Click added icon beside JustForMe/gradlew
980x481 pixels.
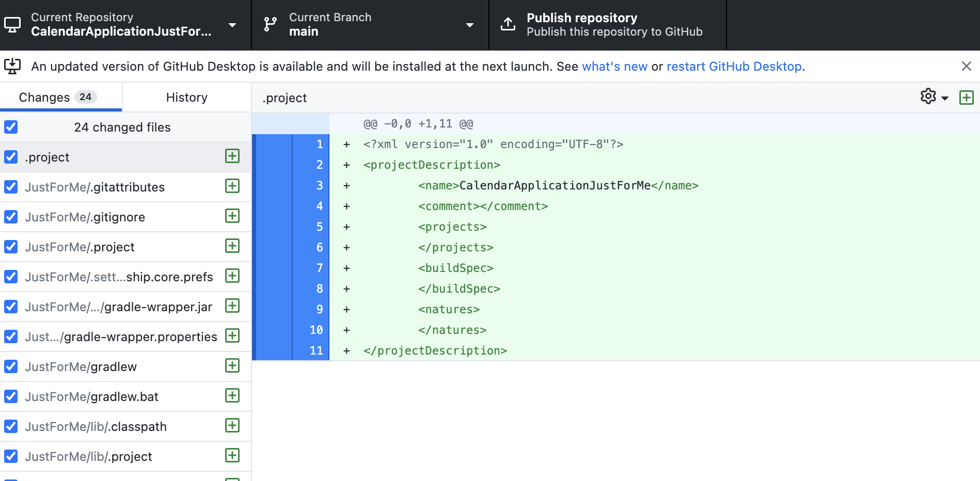232,365
